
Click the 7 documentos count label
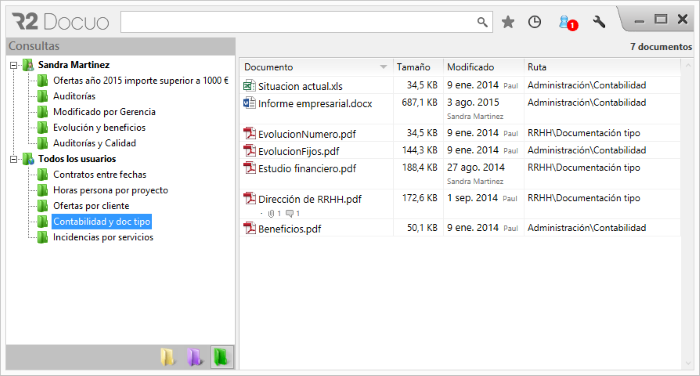661,46
